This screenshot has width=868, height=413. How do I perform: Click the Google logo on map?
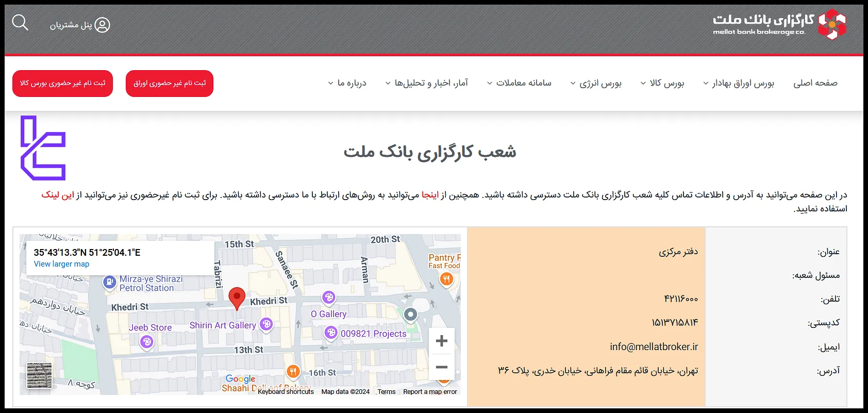click(240, 379)
